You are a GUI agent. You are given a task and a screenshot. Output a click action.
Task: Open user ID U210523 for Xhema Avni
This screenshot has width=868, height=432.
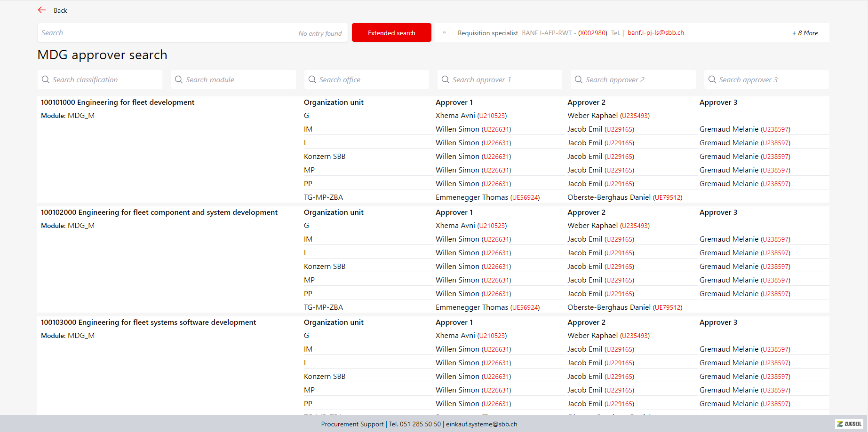click(x=492, y=116)
